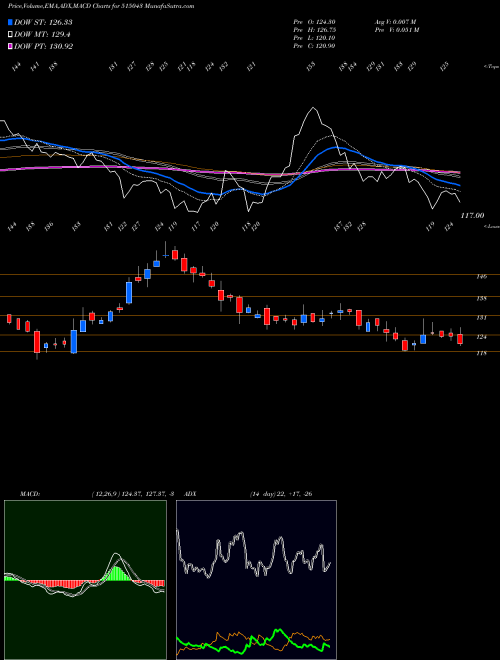Viewport: 500px width, 660px height.
Task: Click the 'ADX' panel heading
Action: click(190, 494)
